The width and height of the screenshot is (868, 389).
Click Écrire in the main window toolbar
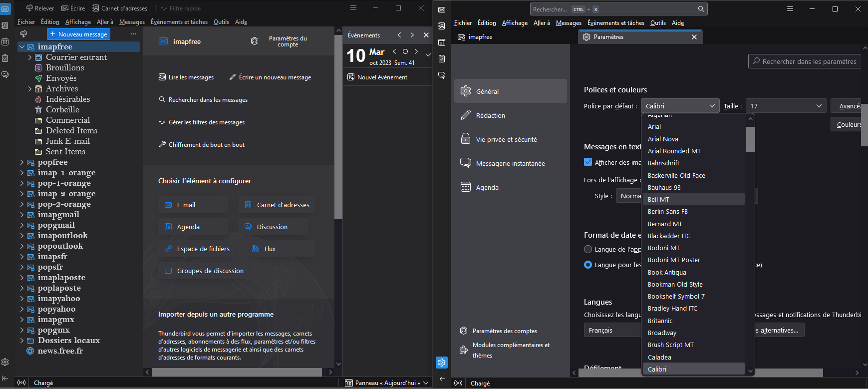coord(73,8)
